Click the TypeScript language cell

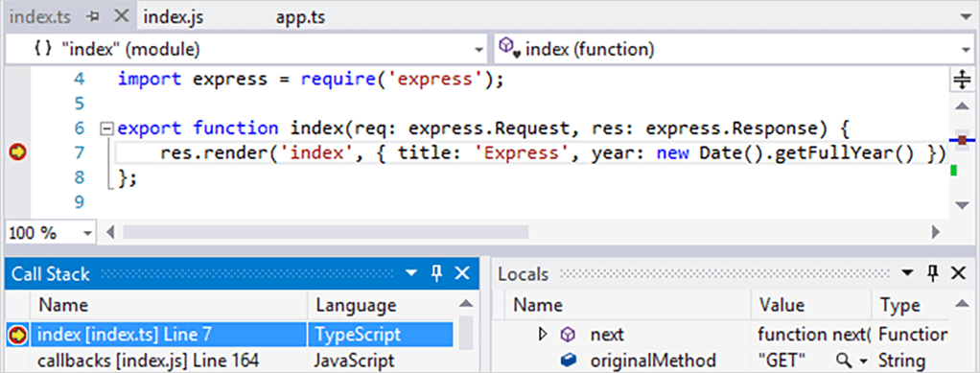(x=358, y=335)
